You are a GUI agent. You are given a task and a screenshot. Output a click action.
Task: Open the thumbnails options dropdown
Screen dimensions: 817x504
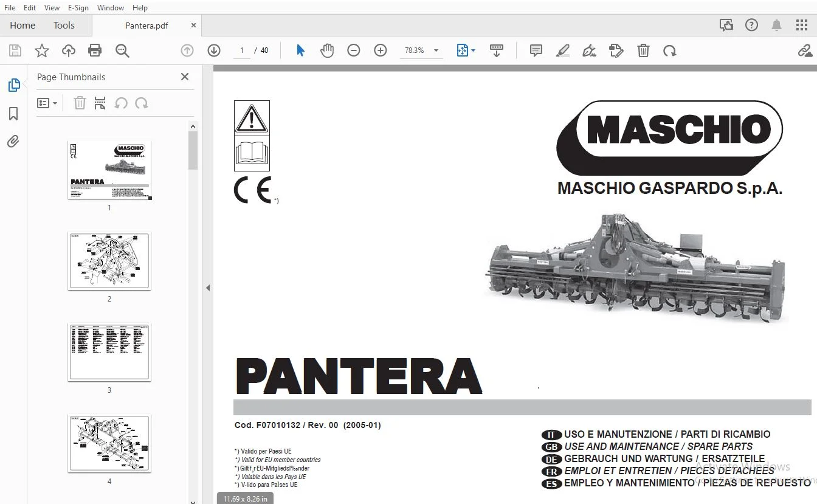click(47, 103)
